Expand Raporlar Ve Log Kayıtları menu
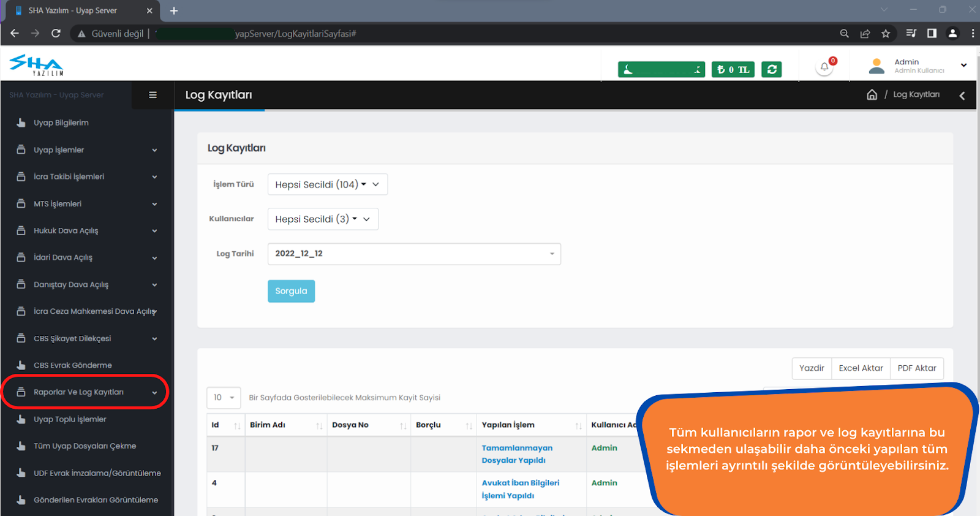980x516 pixels. pos(85,392)
